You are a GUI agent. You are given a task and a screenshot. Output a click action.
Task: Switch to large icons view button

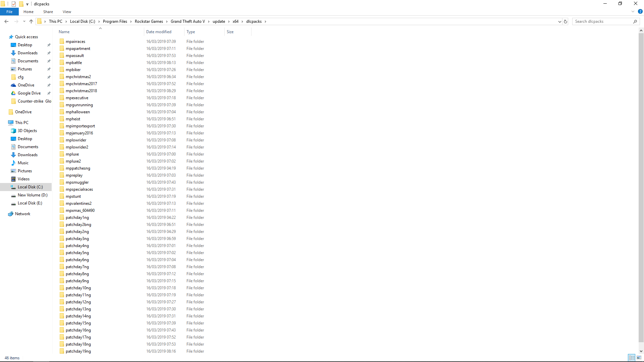pyautogui.click(x=639, y=358)
